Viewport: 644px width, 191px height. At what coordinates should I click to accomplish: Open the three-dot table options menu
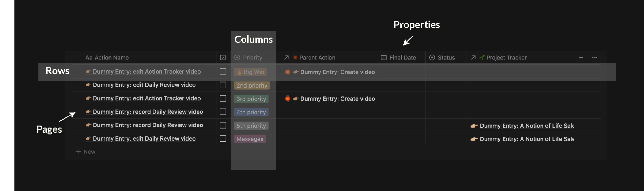coord(594,58)
